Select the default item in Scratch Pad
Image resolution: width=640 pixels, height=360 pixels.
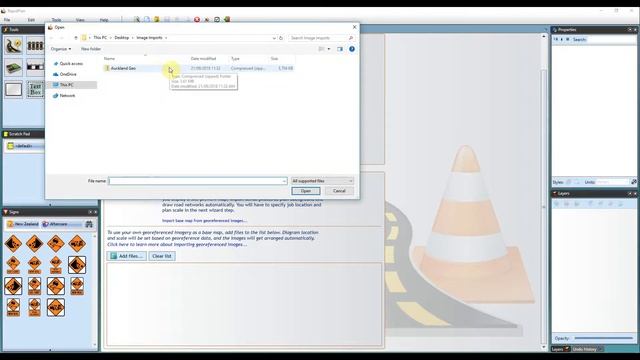24,146
